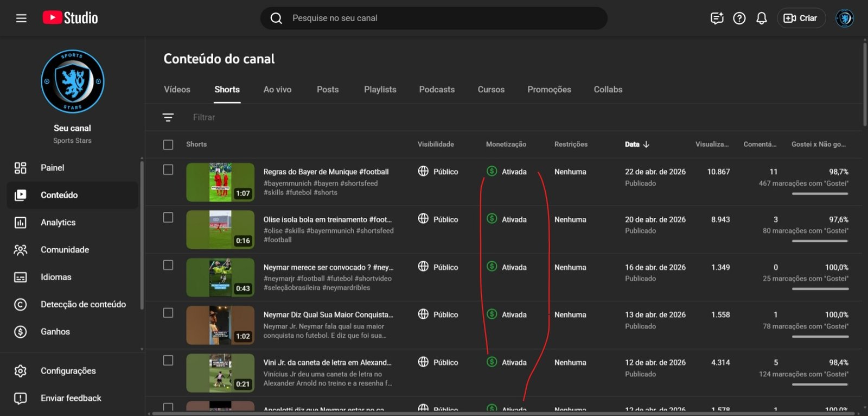868x416 pixels.
Task: Open the Neymar Diz Qual Sua Maior Conquista title
Action: (328, 315)
